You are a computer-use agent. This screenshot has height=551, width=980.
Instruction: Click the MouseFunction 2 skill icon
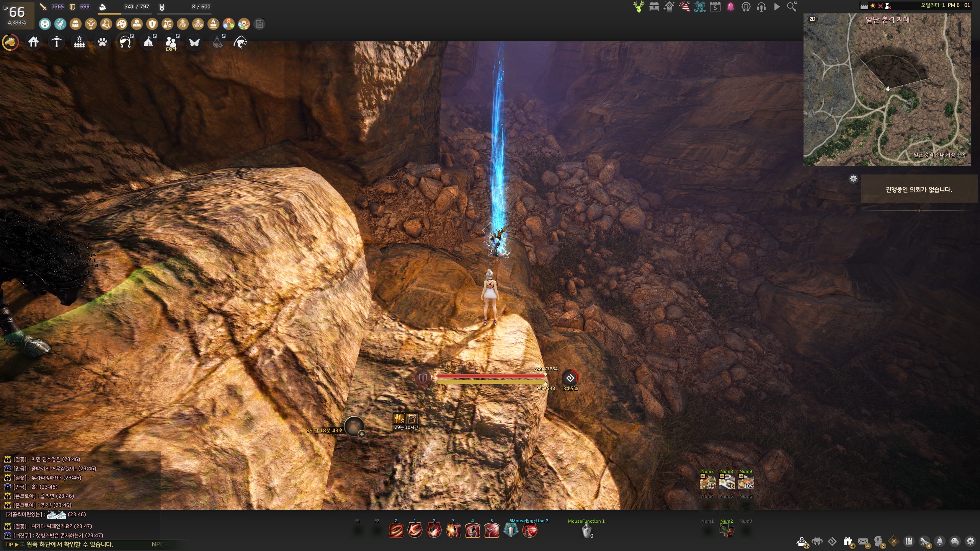(x=530, y=531)
